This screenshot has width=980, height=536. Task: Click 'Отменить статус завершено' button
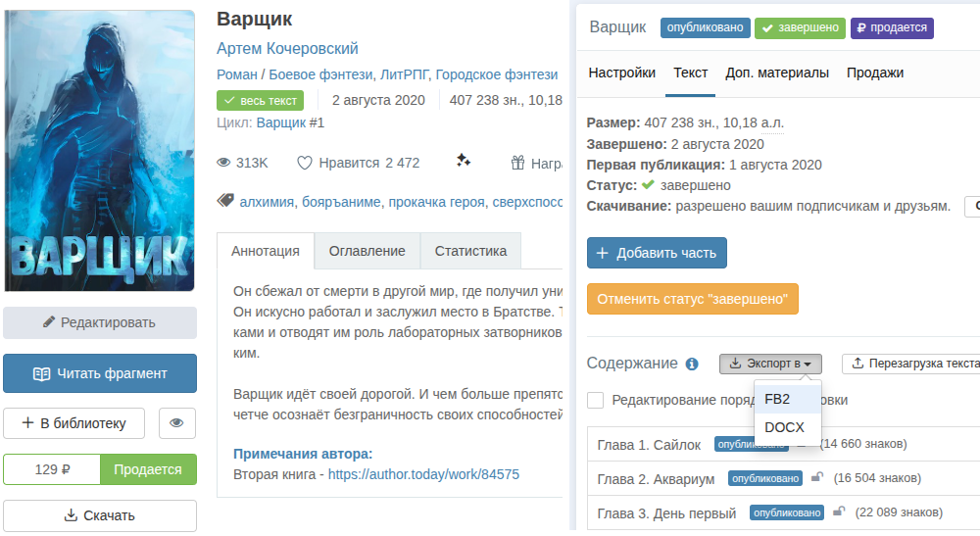click(692, 299)
